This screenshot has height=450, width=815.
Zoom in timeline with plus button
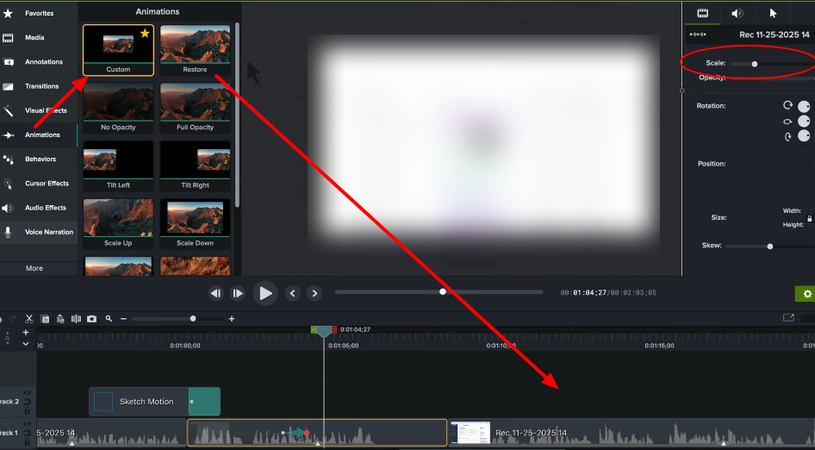[x=231, y=319]
